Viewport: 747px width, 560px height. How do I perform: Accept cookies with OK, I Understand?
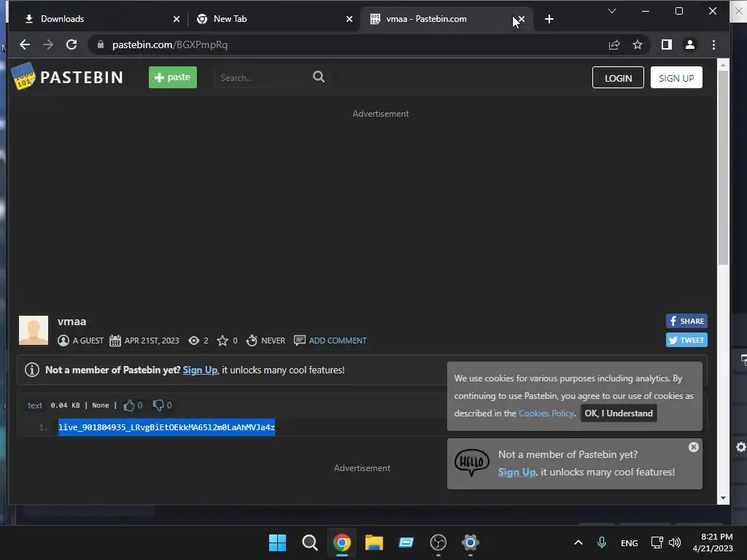[619, 413]
